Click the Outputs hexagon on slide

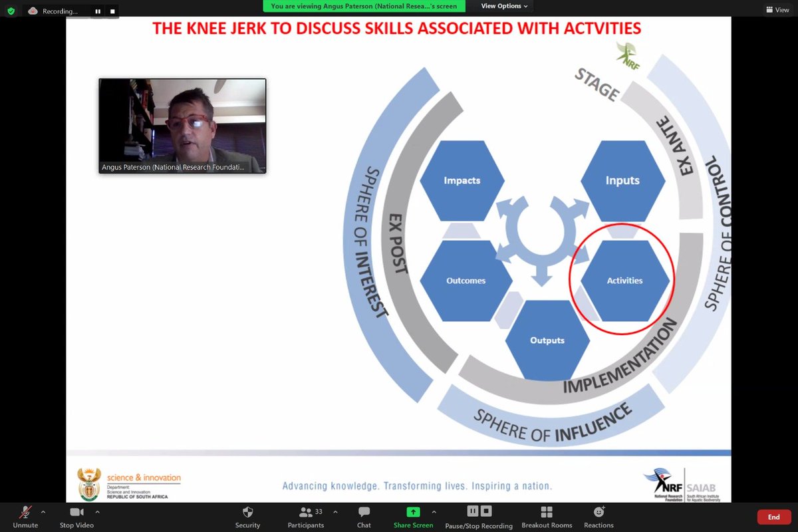click(x=547, y=340)
